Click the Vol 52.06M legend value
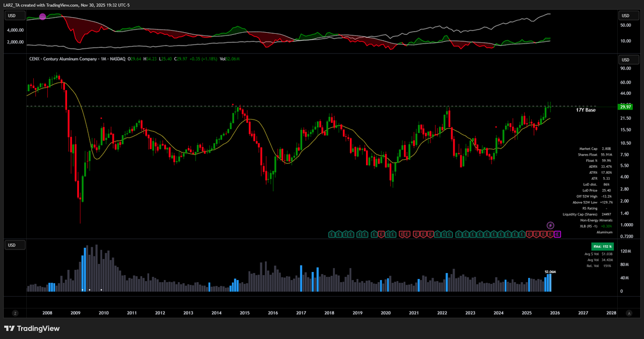Image resolution: width=644 pixels, height=339 pixels. click(x=230, y=58)
